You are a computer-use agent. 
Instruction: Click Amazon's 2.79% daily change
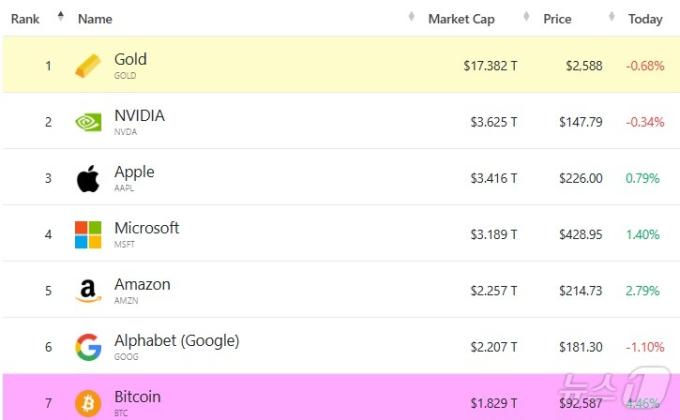point(643,291)
